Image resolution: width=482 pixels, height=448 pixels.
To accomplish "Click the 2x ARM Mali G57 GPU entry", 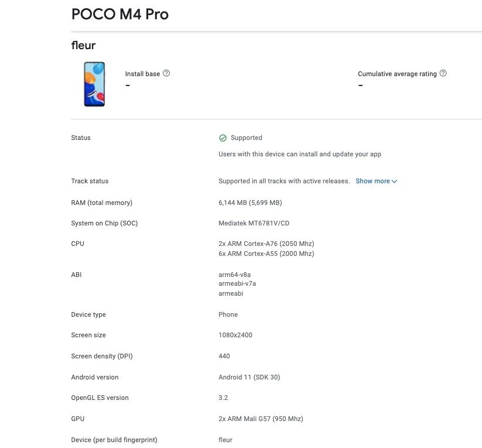I will (x=261, y=419).
